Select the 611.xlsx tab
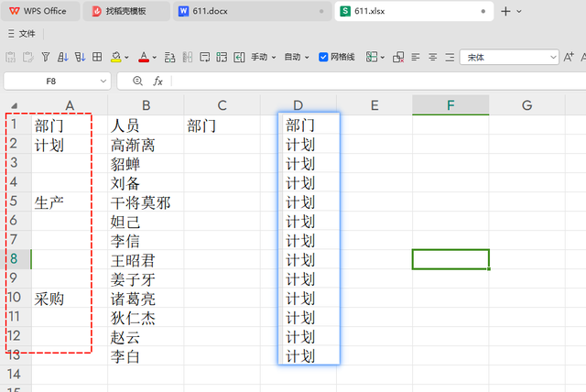Image resolution: width=586 pixels, height=392 pixels. (414, 11)
